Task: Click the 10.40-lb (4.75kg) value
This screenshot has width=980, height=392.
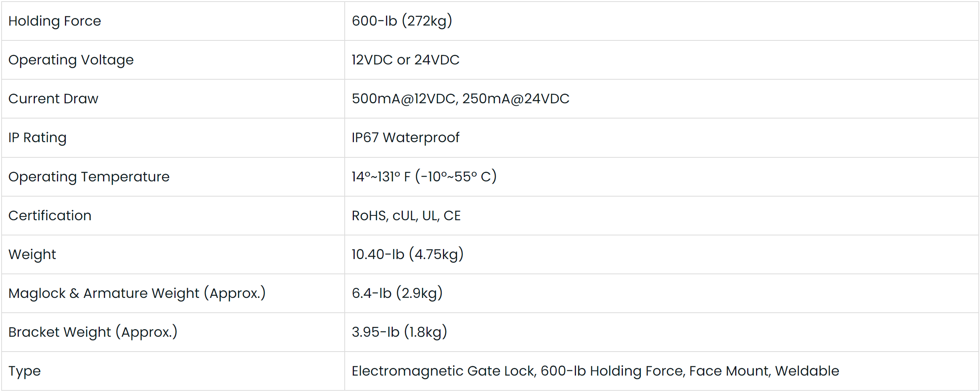Action: coord(407,254)
